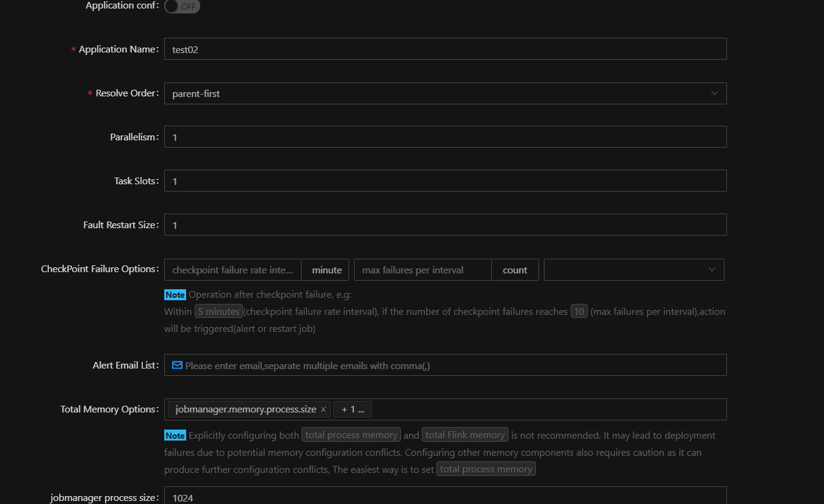Click the red asterisk beside Application Name
Viewport: 824px width, 504px height.
click(72, 49)
